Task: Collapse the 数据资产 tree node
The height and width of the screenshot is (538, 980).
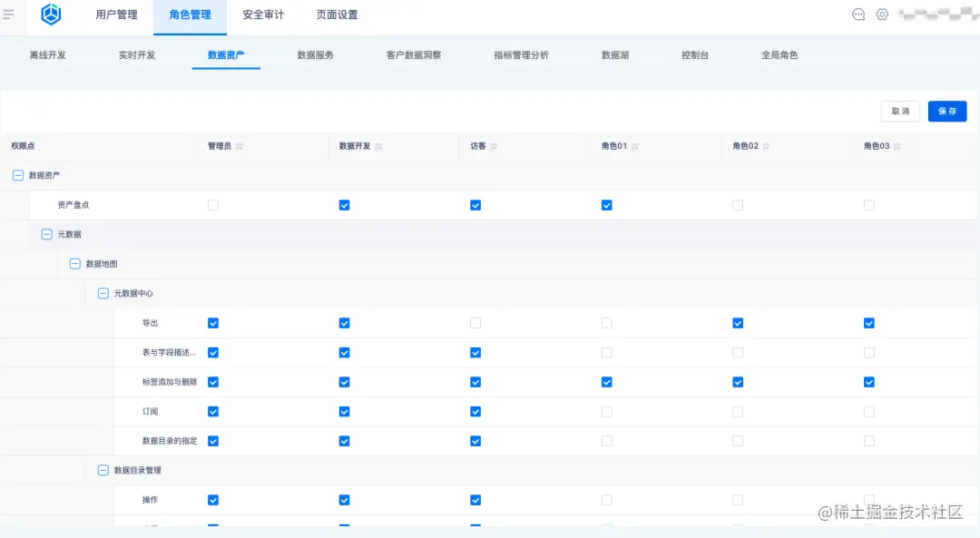Action: coord(18,175)
